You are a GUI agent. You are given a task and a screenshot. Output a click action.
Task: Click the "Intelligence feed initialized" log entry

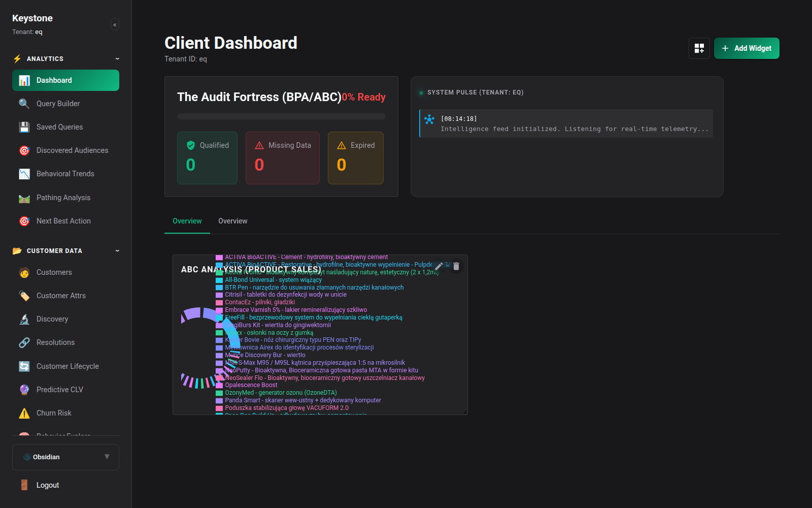[566, 123]
